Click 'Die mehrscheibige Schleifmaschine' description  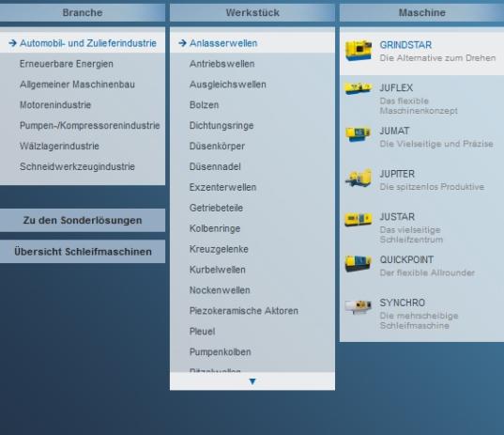tap(420, 320)
